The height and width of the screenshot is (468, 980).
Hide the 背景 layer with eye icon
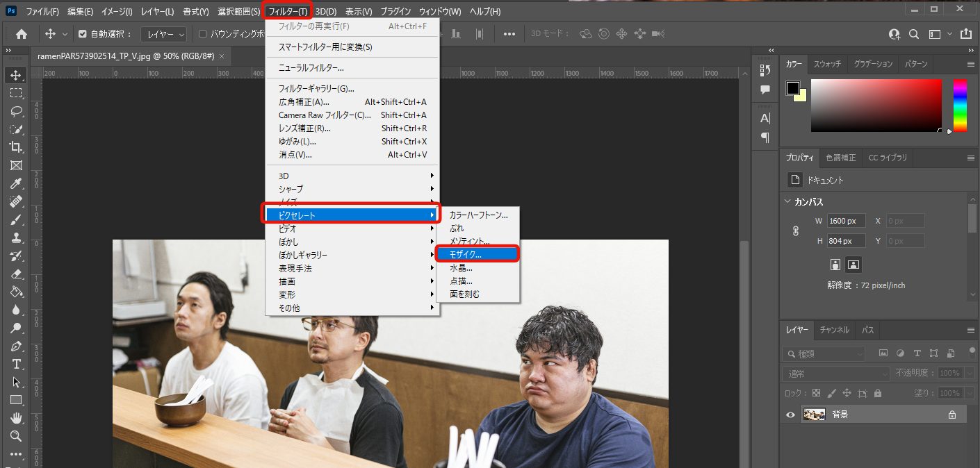coord(790,415)
